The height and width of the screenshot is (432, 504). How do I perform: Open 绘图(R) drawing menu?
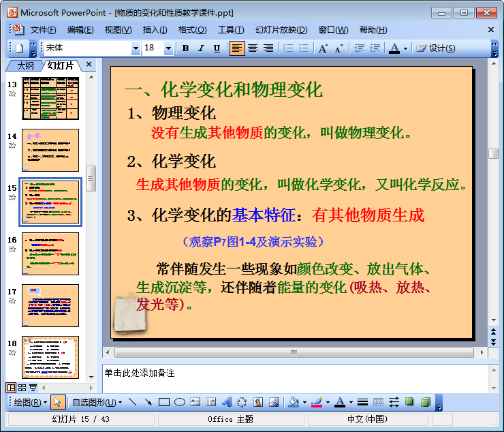[30, 403]
